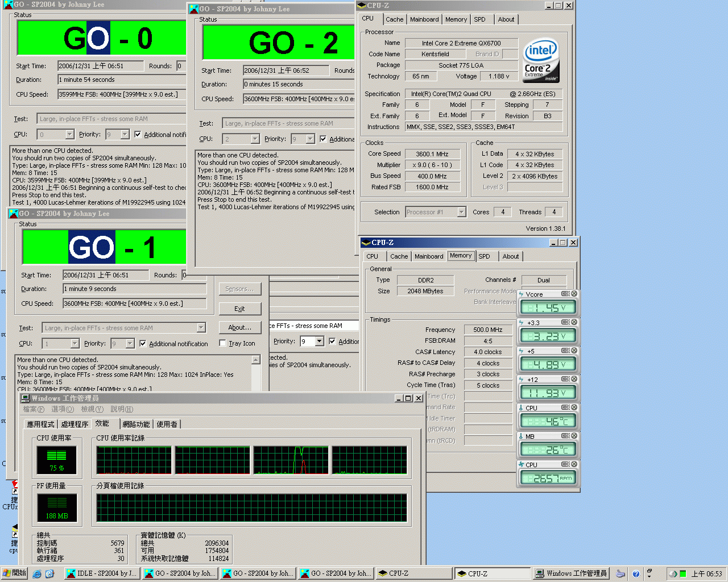
Task: Click the taskbar clock showing 06:53
Action: (x=706, y=574)
